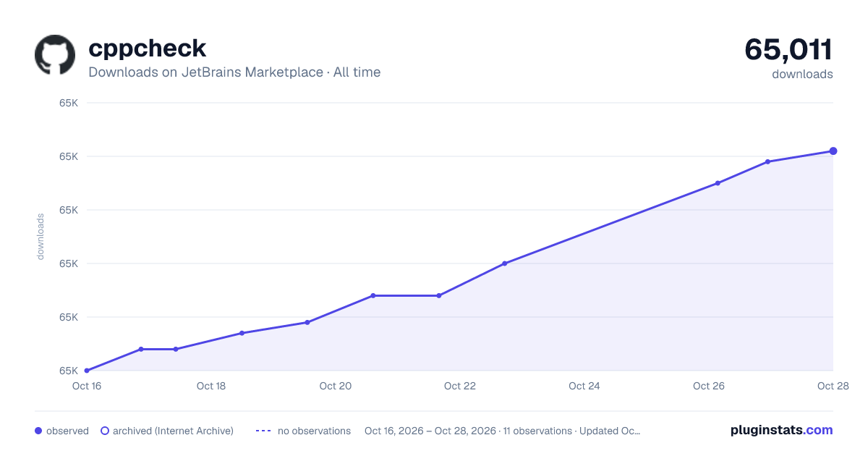
Task: Click the Oct 20 axis label
Action: [336, 386]
